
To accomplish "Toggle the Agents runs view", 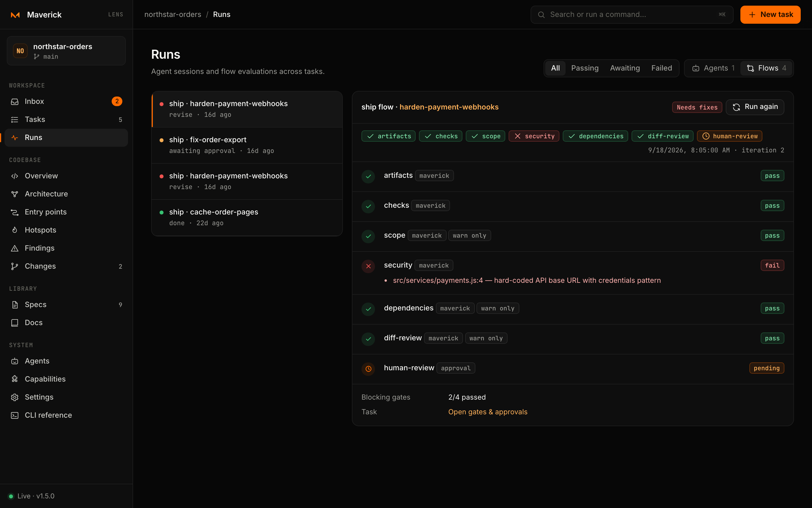I will tap(713, 68).
